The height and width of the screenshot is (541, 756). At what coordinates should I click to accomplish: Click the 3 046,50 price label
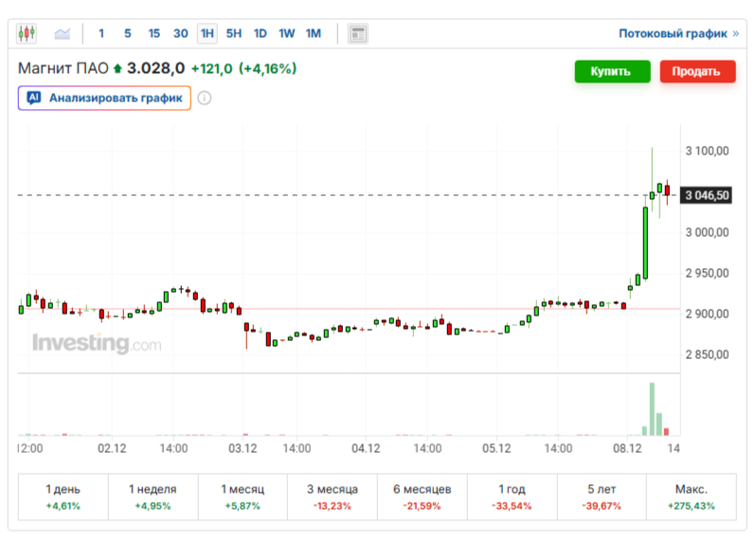pos(707,195)
